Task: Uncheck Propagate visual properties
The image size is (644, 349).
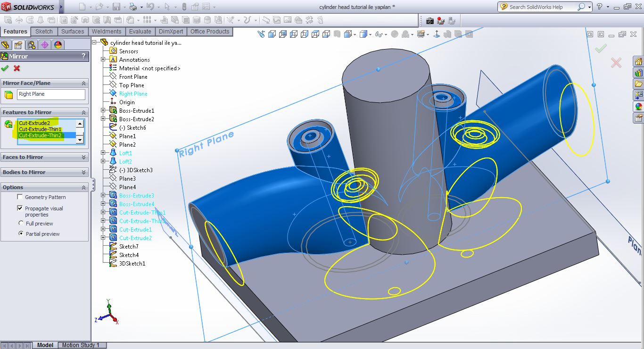Action: coord(20,208)
